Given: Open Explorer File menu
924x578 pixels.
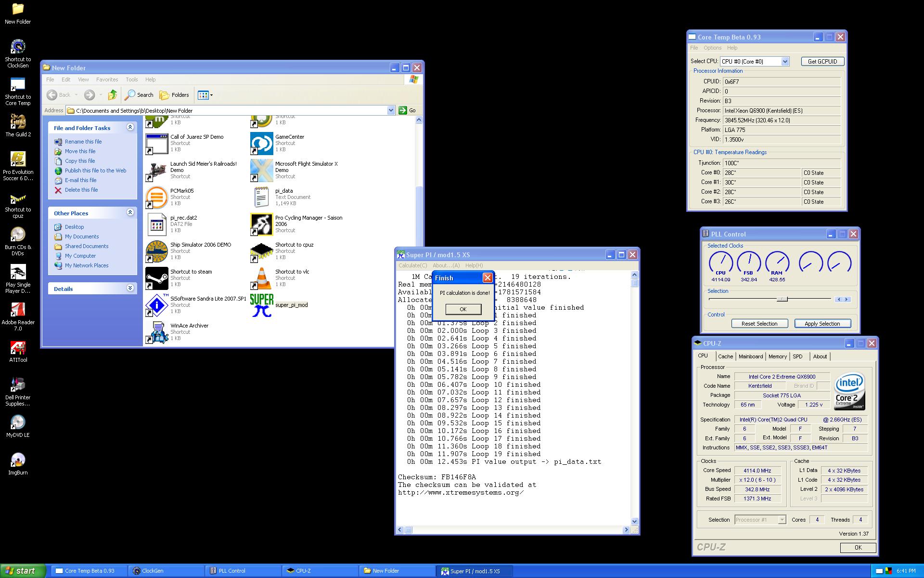Looking at the screenshot, I should (x=50, y=79).
